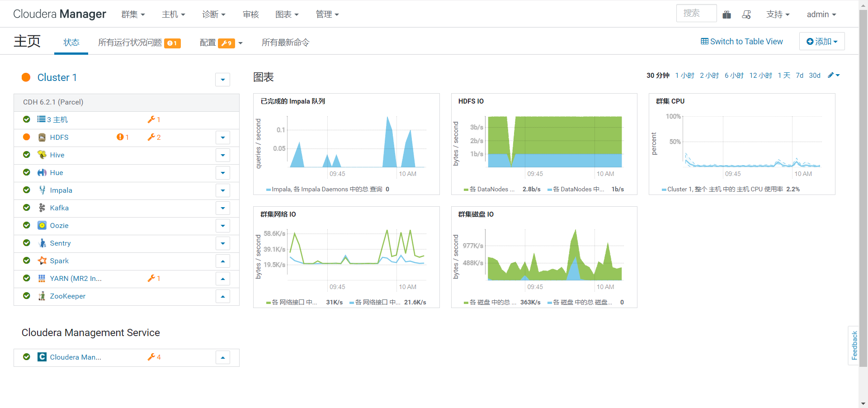Click the Hive service icon
The height and width of the screenshot is (408, 868).
coord(42,155)
